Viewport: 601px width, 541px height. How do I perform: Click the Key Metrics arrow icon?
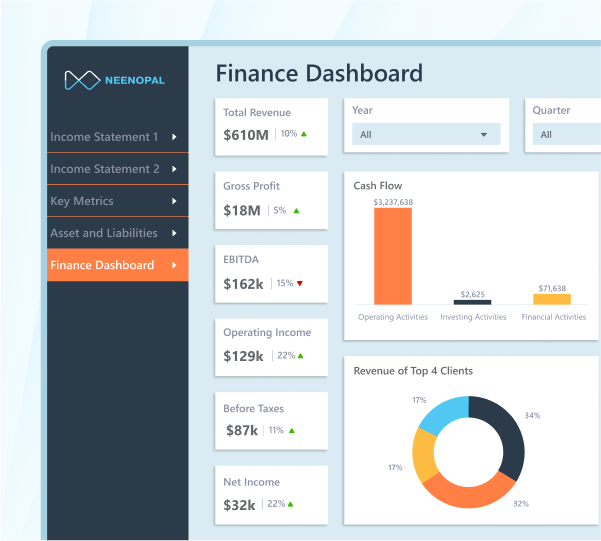pos(174,201)
